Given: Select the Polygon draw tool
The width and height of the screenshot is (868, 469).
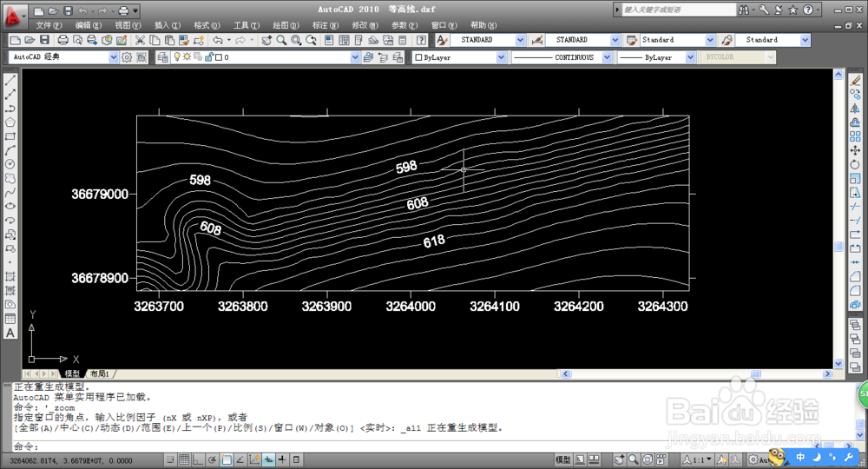Looking at the screenshot, I should (x=10, y=122).
